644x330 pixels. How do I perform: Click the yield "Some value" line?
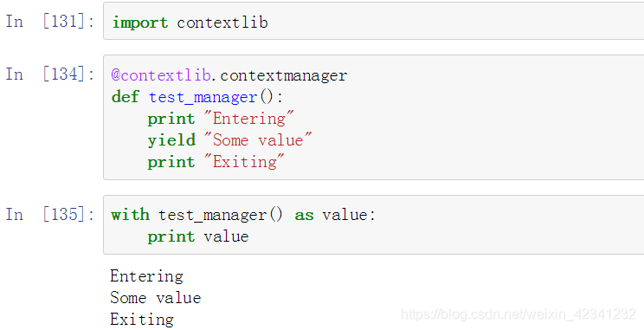pos(229,140)
